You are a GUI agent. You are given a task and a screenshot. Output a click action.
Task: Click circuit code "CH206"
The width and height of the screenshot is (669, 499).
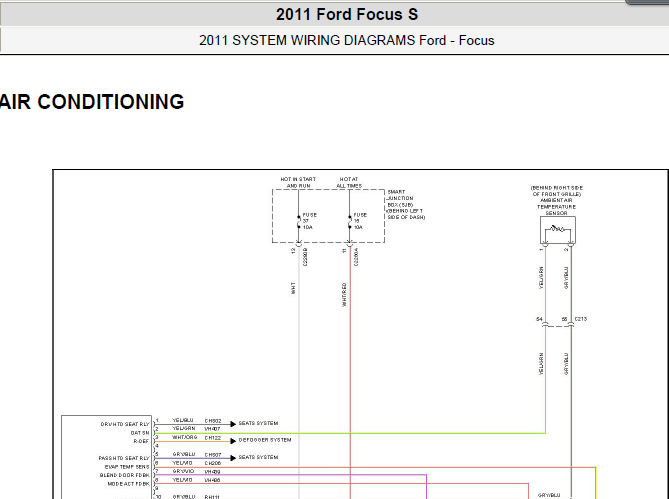[213, 463]
